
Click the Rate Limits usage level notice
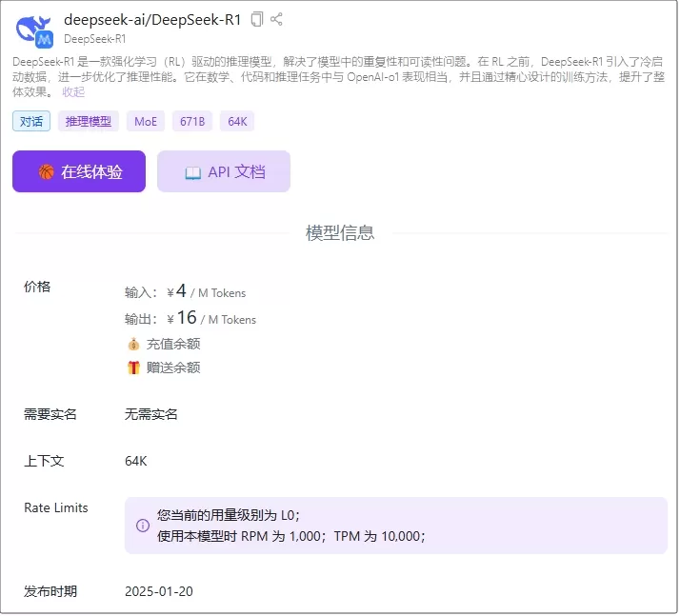pos(396,526)
